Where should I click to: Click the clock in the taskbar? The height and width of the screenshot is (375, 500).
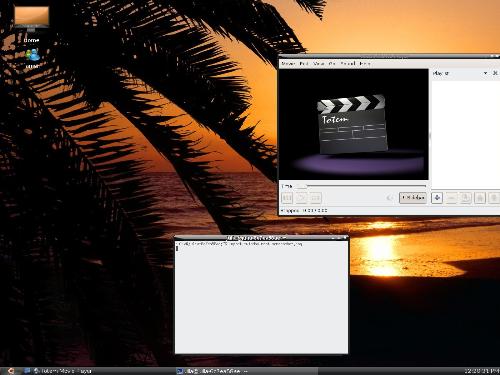coord(482,371)
